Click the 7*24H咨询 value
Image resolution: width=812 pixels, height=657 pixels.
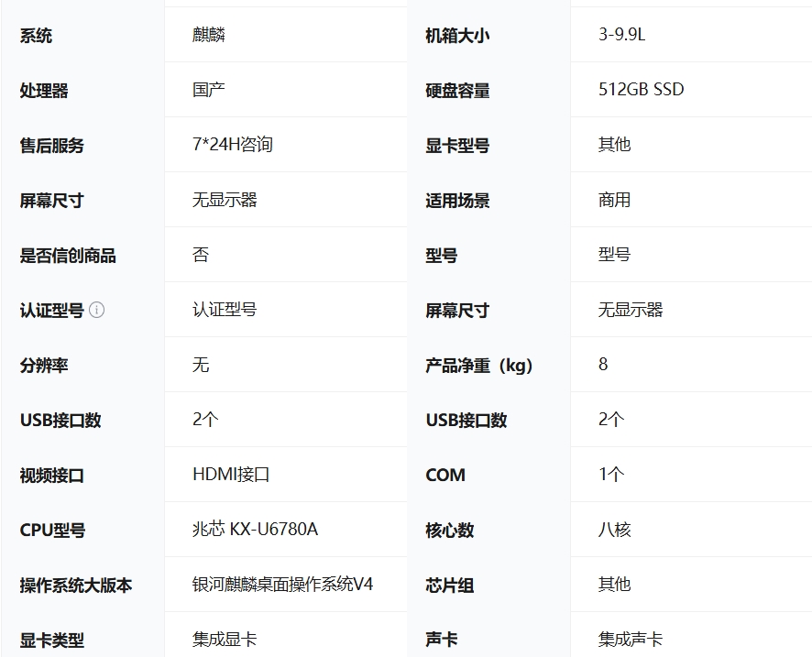pyautogui.click(x=233, y=145)
